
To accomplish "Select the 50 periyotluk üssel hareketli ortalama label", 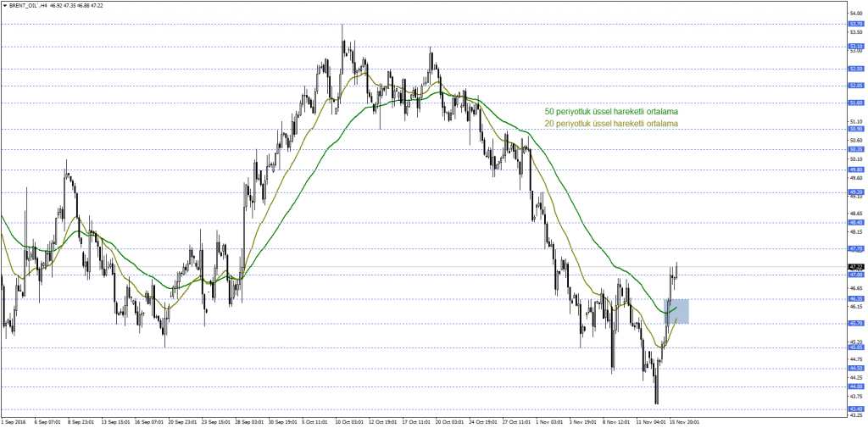I will point(611,111).
